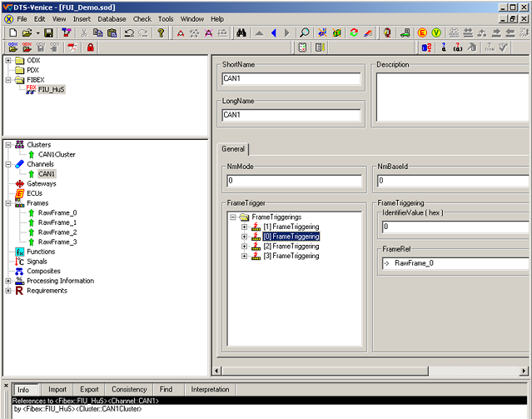
Task: Click the red eraser toolbar icon
Action: (368, 33)
